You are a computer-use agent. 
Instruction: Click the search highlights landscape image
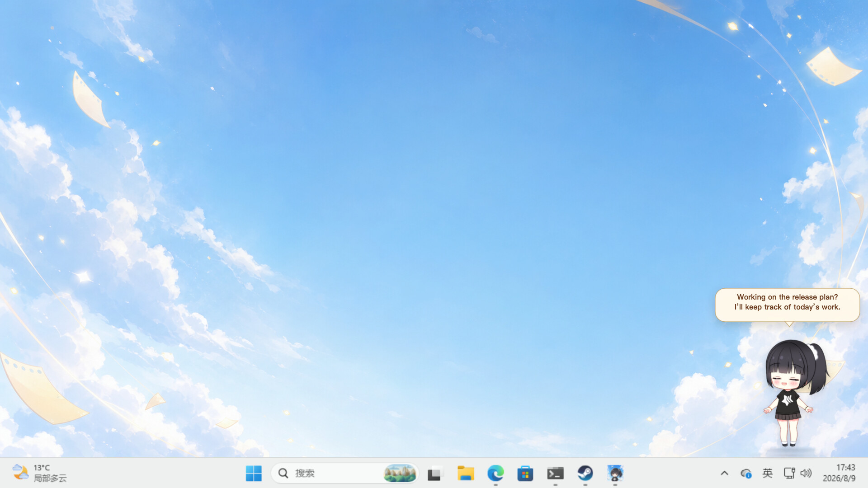(x=400, y=473)
